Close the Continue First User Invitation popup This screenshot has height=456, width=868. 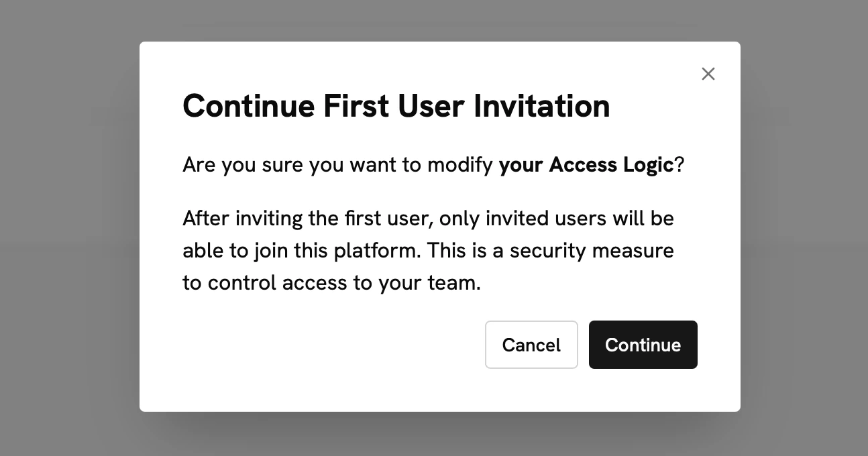click(708, 74)
